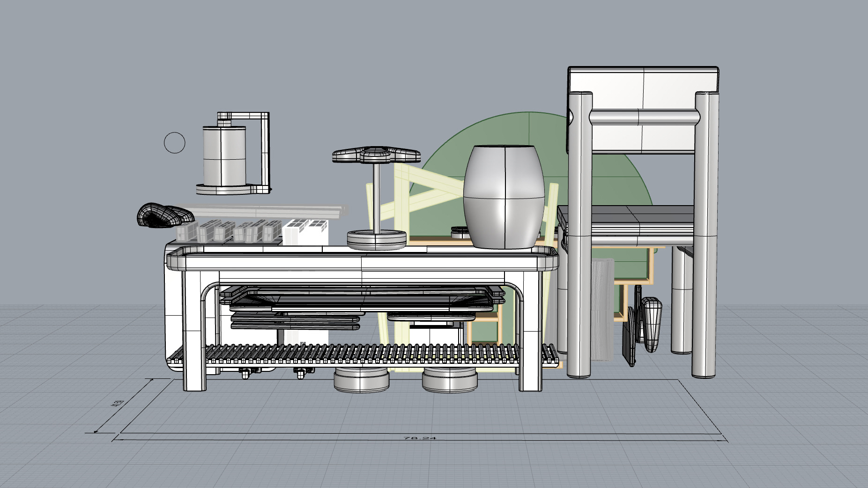
Task: Select the handle-shaped object beside the chair leg
Action: tap(651, 324)
